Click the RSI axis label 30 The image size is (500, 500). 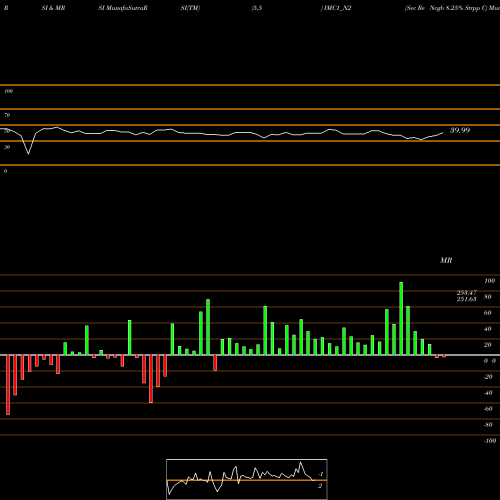(x=7, y=147)
